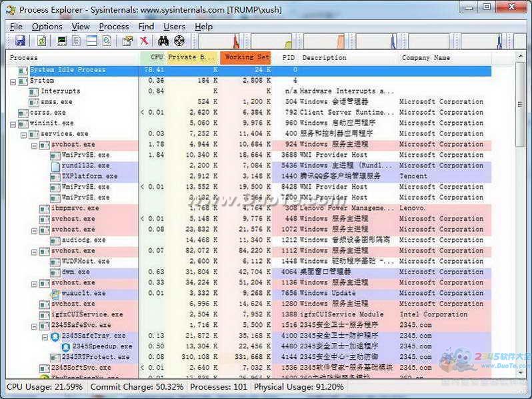Sort by the Working Set column header
This screenshot has height=399, width=532.
pyautogui.click(x=246, y=57)
